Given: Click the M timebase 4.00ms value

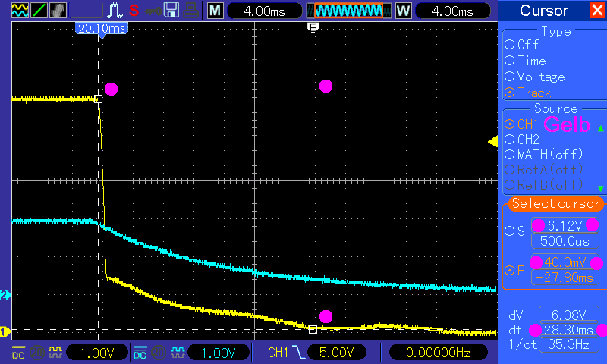Looking at the screenshot, I should pos(264,11).
